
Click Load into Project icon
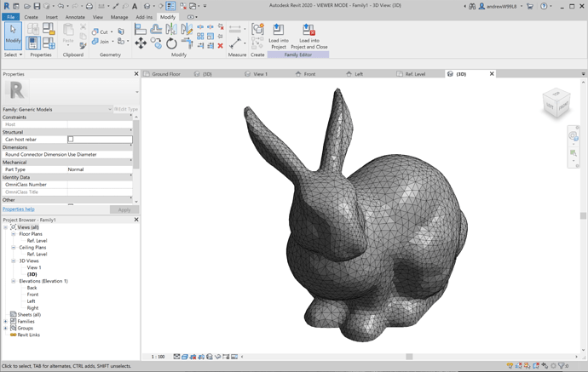pos(278,31)
